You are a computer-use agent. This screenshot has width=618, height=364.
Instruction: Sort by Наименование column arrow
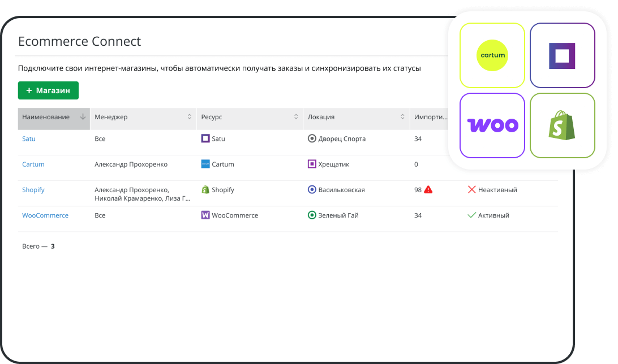tap(83, 117)
